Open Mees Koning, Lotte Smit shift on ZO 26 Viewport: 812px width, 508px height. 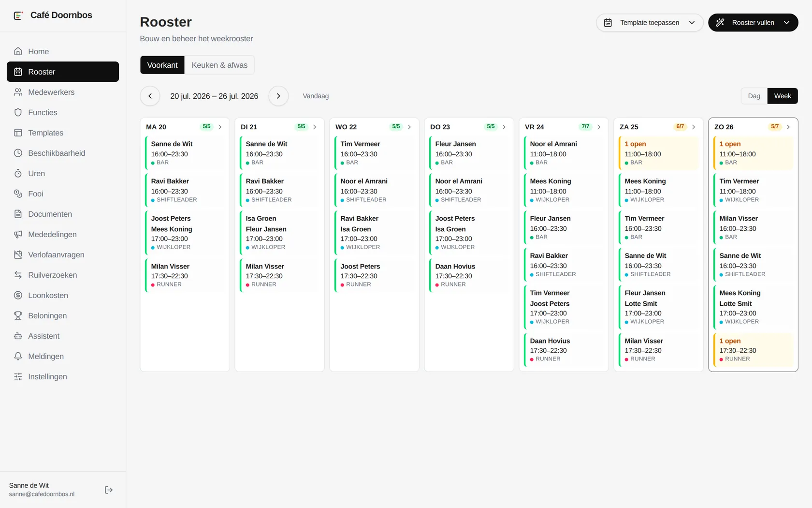tap(753, 307)
